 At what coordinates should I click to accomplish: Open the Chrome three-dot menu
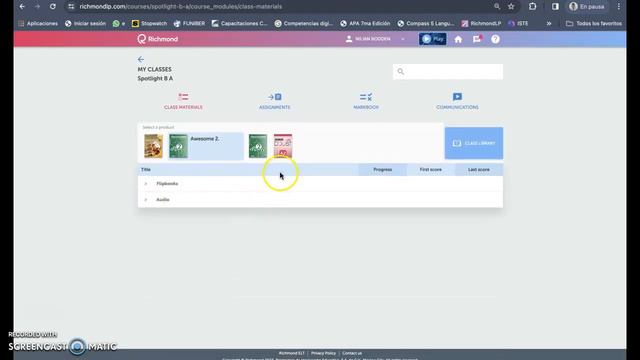coord(619,7)
